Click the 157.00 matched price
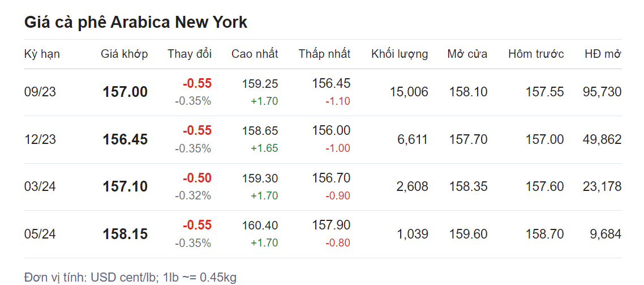Viewport: 644px width, 285px height. 125,92
